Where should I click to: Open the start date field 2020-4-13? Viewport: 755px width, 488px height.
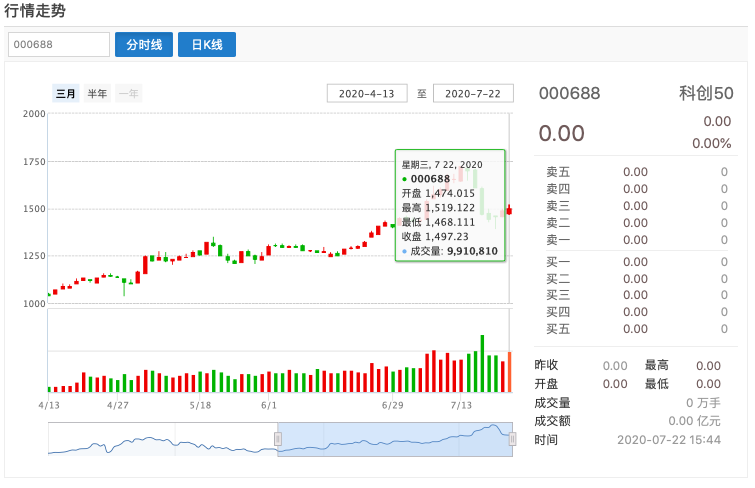[367, 93]
